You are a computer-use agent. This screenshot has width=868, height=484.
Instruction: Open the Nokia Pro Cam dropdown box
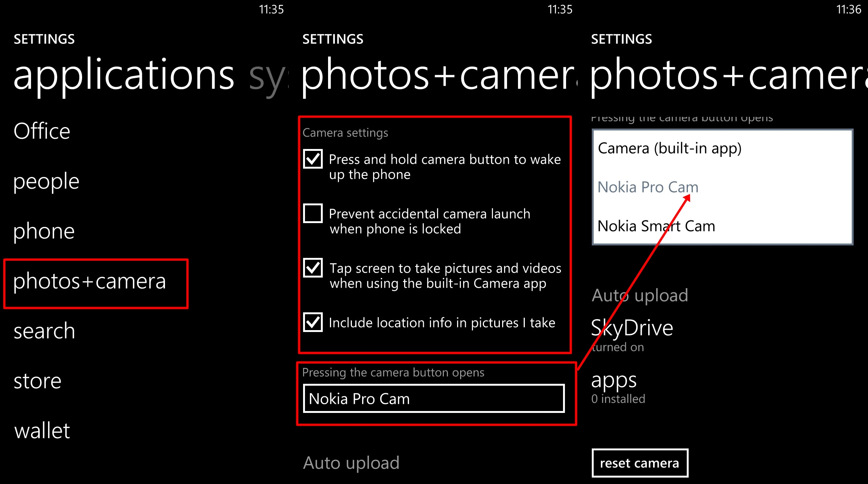click(434, 399)
